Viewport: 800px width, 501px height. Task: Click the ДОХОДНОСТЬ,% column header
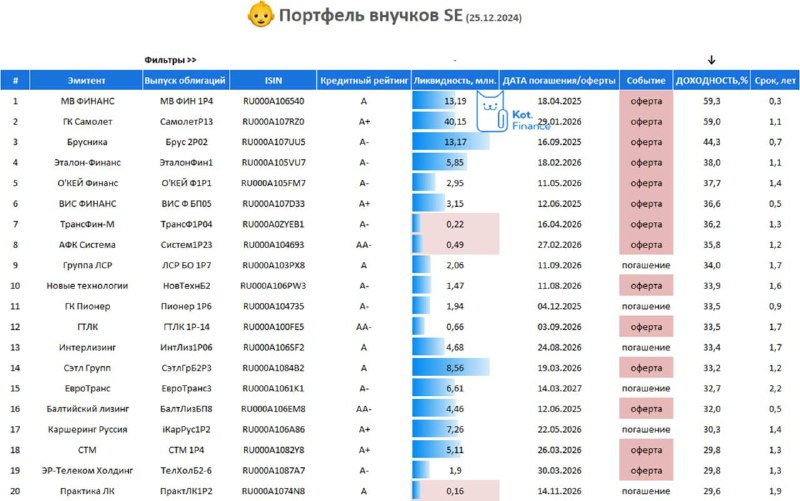(x=712, y=81)
